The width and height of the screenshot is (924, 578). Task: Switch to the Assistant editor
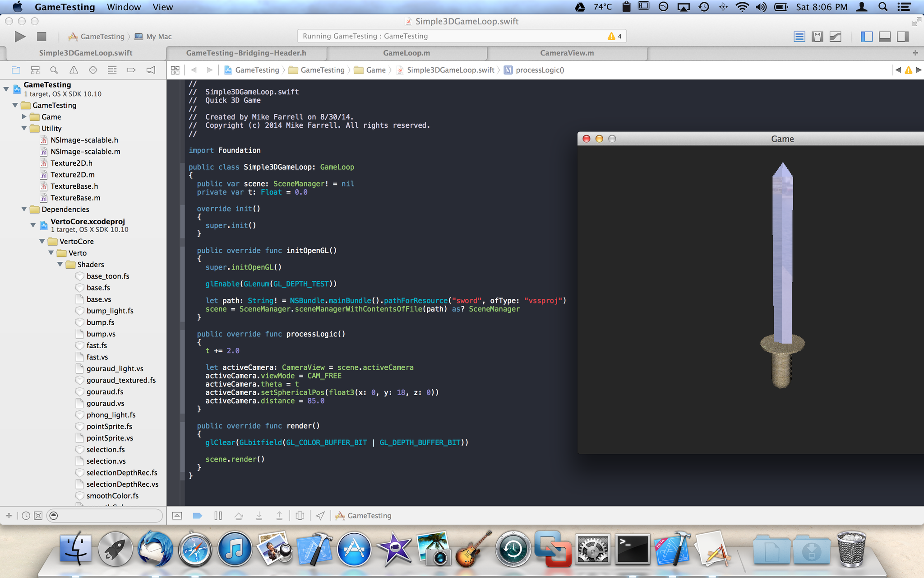click(817, 37)
